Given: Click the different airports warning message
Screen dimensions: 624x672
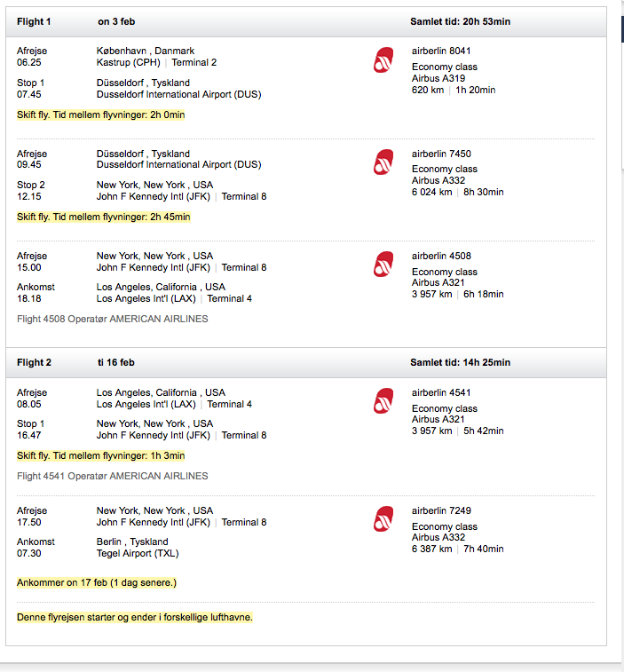Looking at the screenshot, I should click(135, 617).
